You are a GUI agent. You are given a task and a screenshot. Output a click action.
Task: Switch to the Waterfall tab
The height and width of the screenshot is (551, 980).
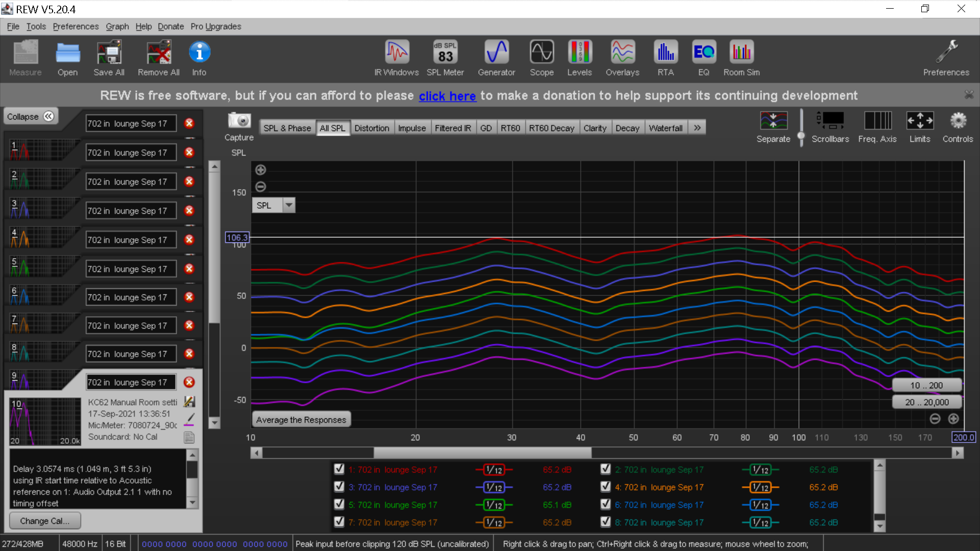tap(666, 128)
